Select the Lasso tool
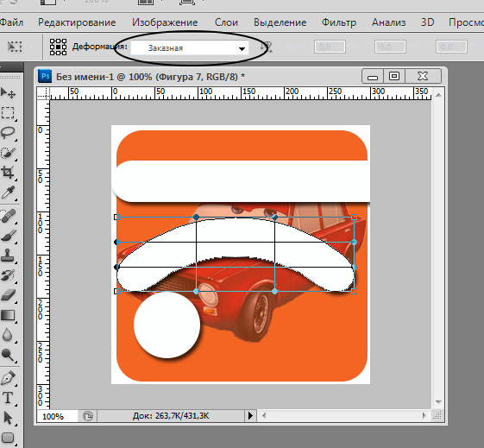 pos(8,133)
